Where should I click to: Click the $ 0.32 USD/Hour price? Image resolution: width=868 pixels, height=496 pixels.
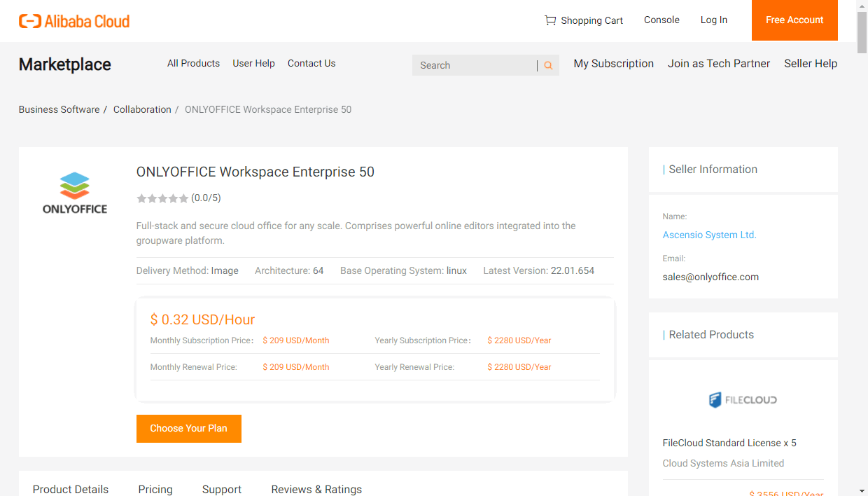coord(202,319)
